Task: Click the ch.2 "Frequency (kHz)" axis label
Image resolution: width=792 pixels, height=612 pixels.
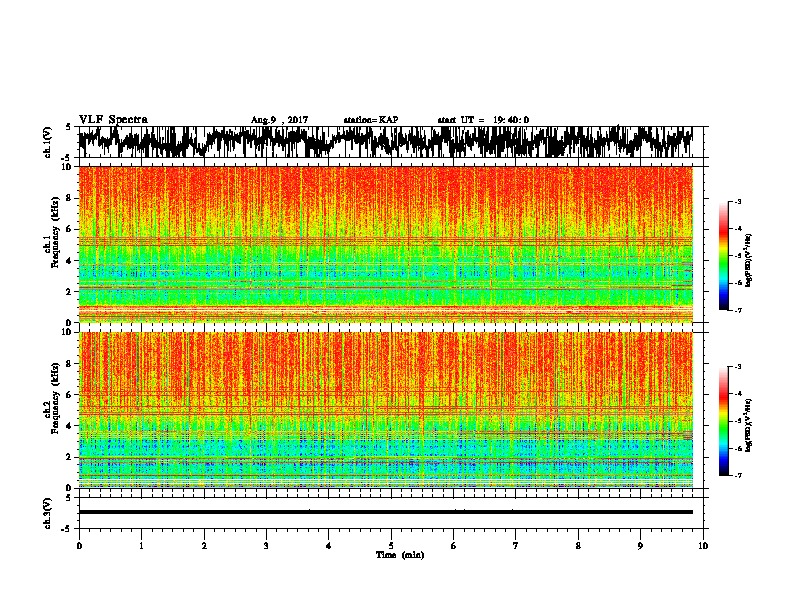Action: click(x=55, y=398)
